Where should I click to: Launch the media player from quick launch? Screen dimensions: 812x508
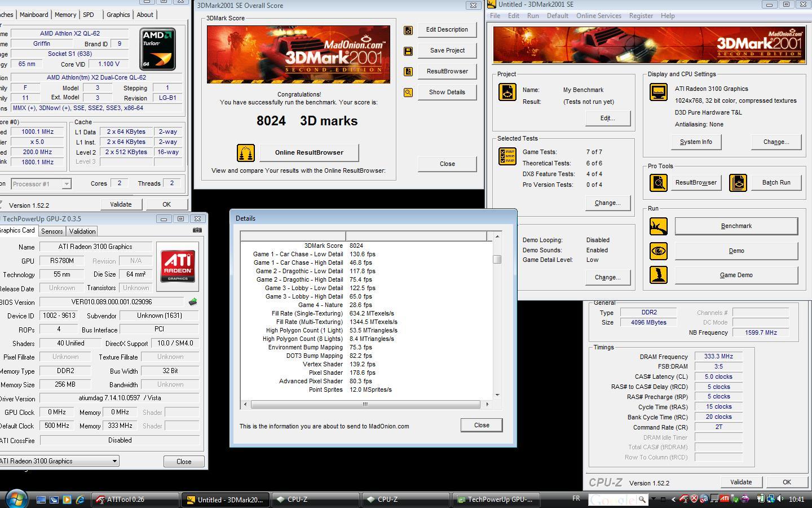tap(67, 500)
